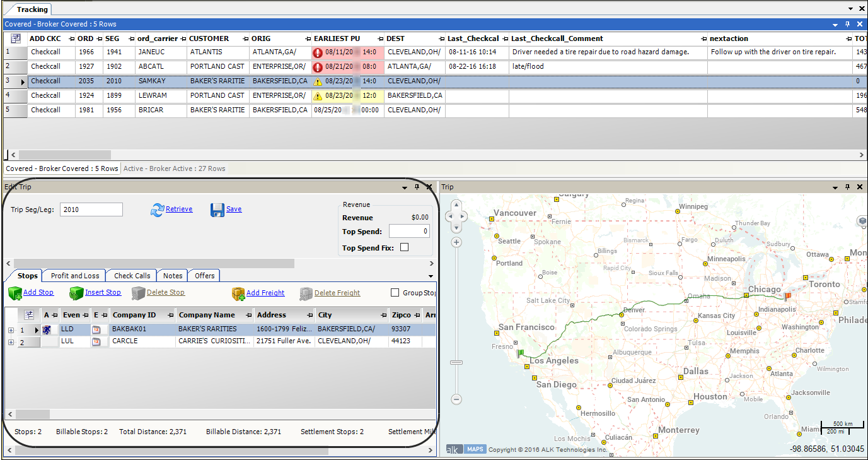Enable the Top Spend Fix checkbox
This screenshot has height=460, width=868.
(x=405, y=247)
